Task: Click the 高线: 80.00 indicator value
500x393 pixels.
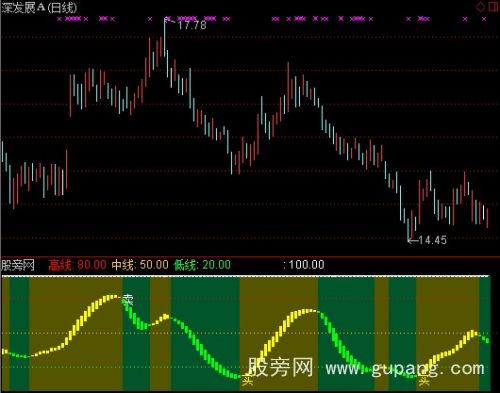Action: pyautogui.click(x=77, y=265)
